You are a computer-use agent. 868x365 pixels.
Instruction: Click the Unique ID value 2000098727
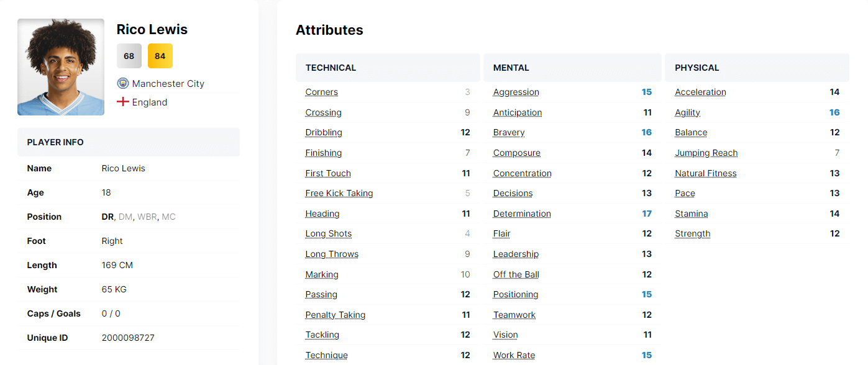click(128, 338)
